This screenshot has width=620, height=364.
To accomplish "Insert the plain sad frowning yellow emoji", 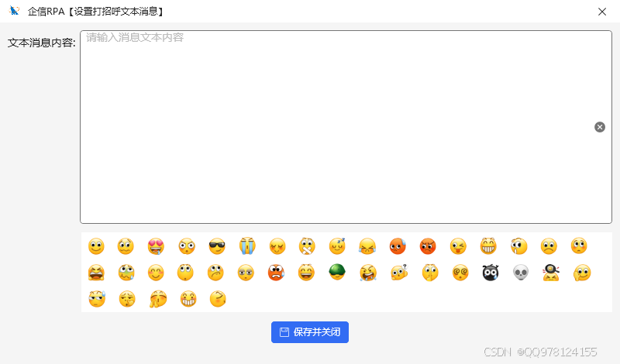I will coord(549,246).
